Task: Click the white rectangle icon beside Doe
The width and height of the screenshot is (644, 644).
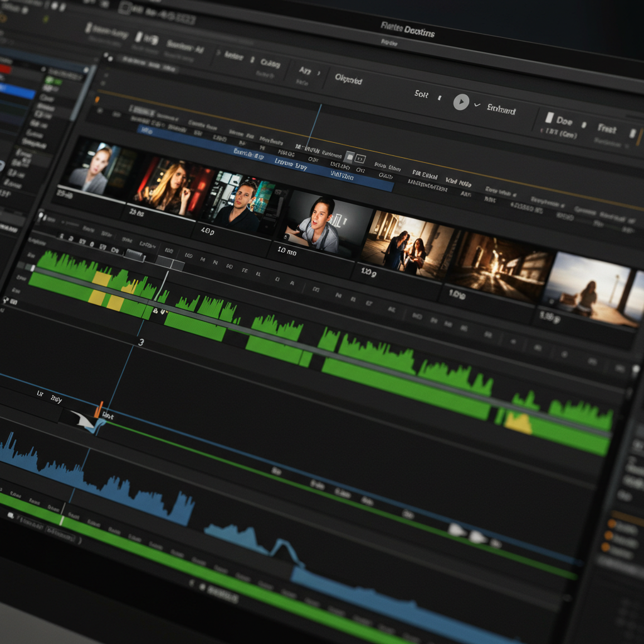Action: tap(549, 118)
